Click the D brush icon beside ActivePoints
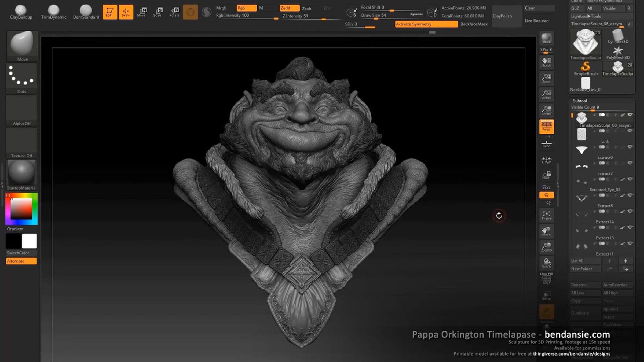The height and width of the screenshot is (362, 644). [x=432, y=12]
